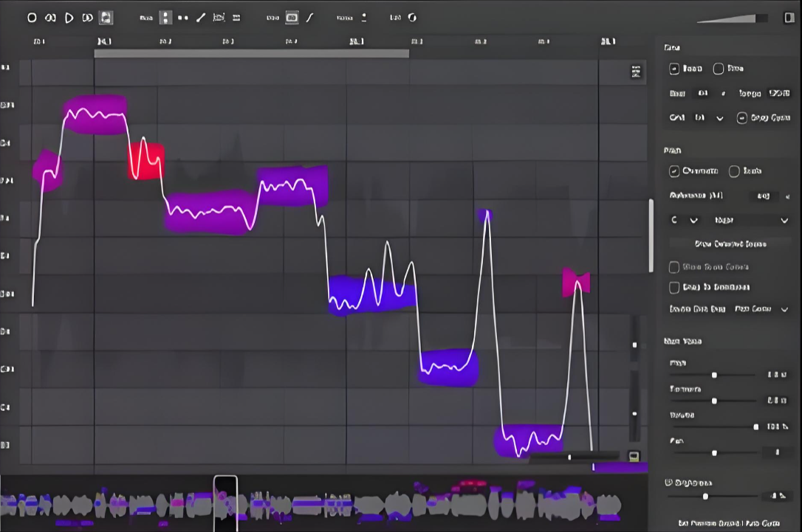The height and width of the screenshot is (532, 802).
Task: Click the slash-shaped tool icon
Action: [310, 18]
